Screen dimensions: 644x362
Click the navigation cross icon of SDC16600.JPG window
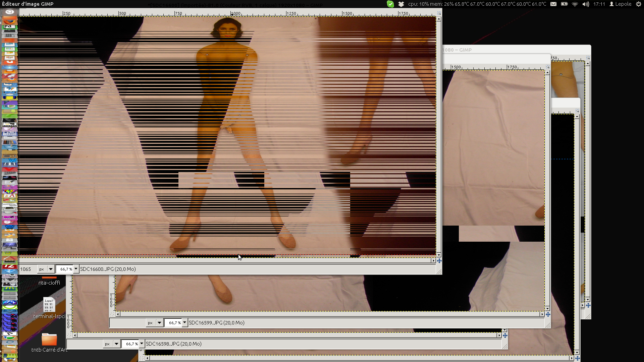[439, 261]
